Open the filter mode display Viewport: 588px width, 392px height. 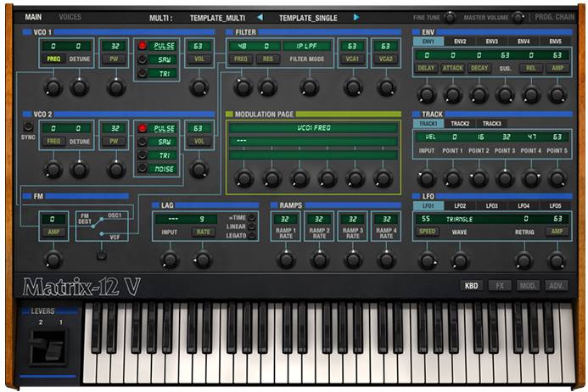click(x=307, y=46)
